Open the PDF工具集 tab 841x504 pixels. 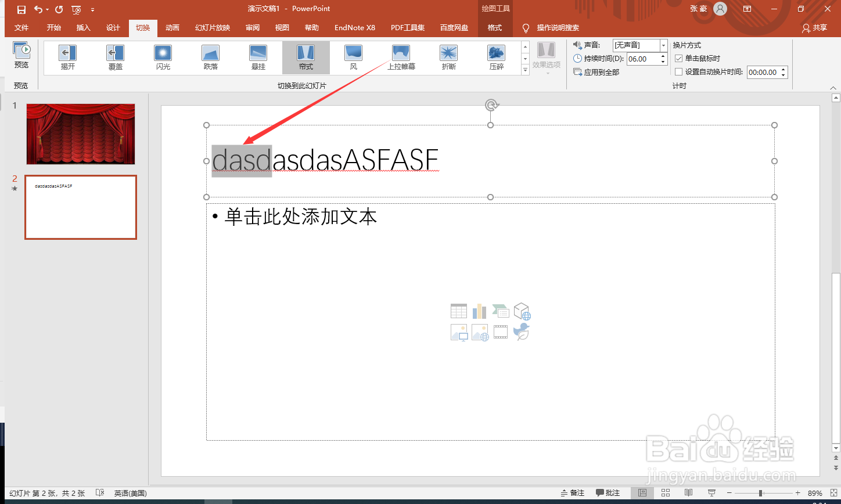408,28
